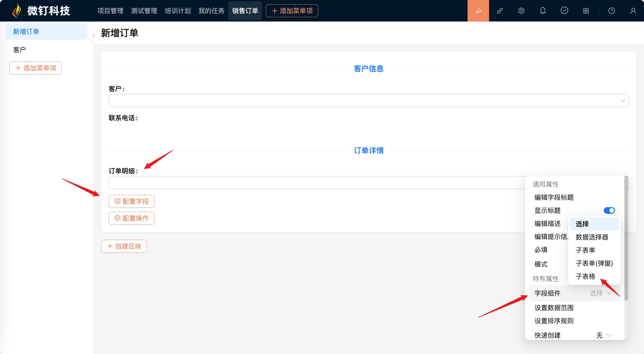Click the check-circle tasks icon
This screenshot has height=354, width=644.
coord(564,11)
